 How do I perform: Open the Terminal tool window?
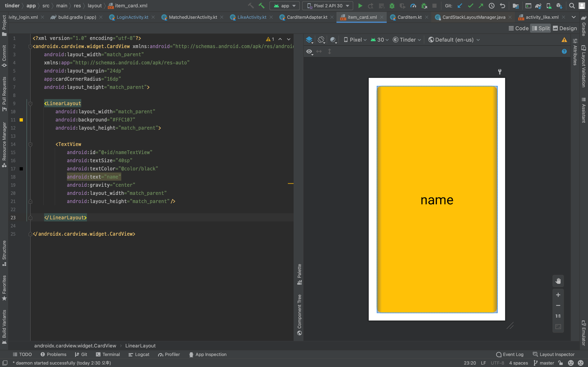pyautogui.click(x=108, y=354)
